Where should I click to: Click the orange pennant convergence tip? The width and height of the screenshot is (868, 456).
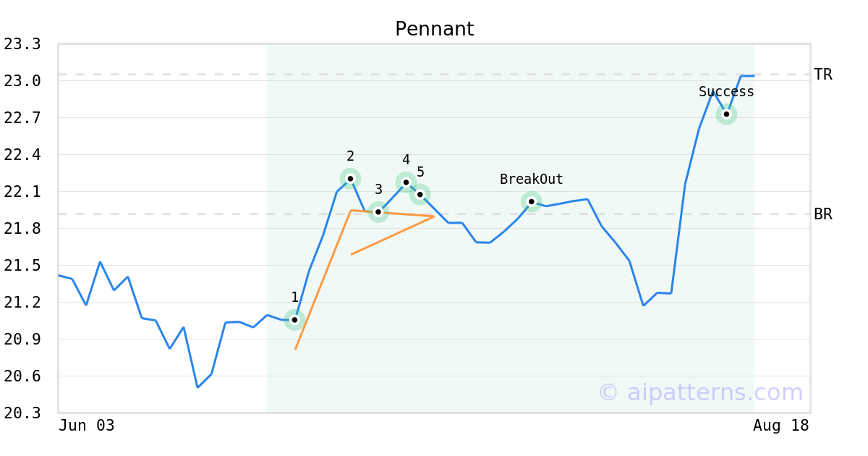[433, 216]
